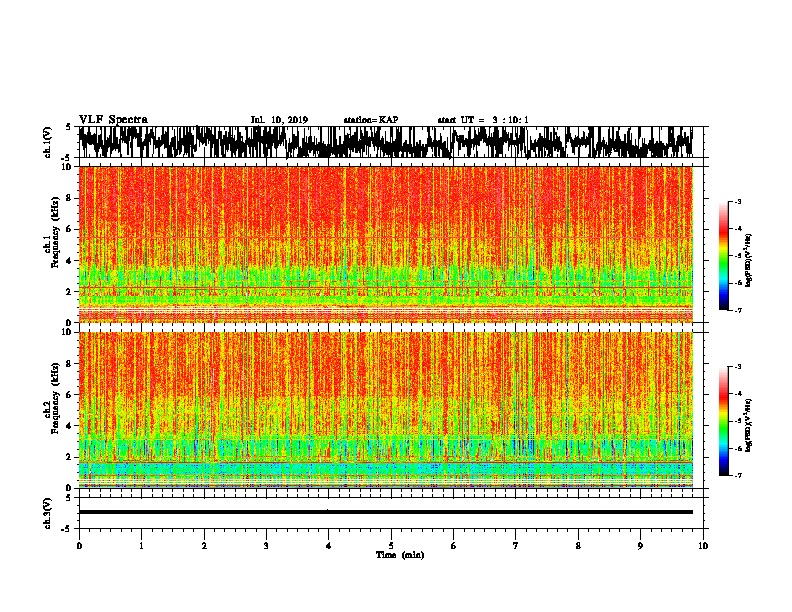
Task: Click the ch.2 frequency tick label "8"
Action: click(x=69, y=364)
